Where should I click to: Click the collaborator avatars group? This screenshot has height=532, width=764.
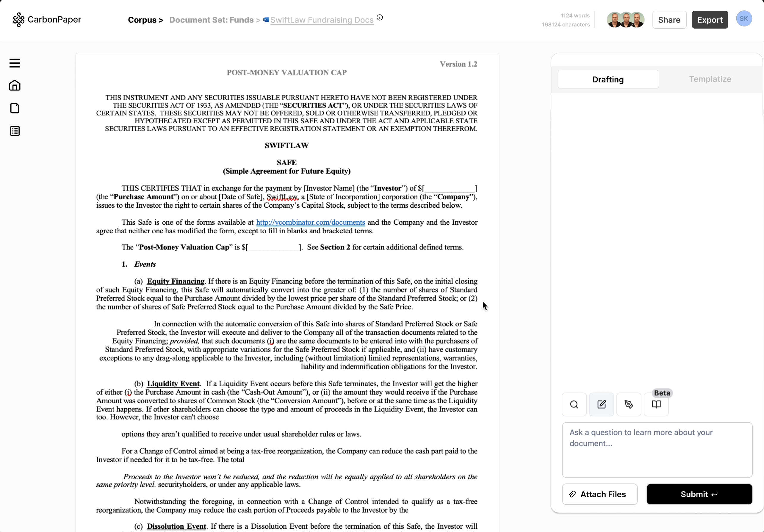click(625, 20)
